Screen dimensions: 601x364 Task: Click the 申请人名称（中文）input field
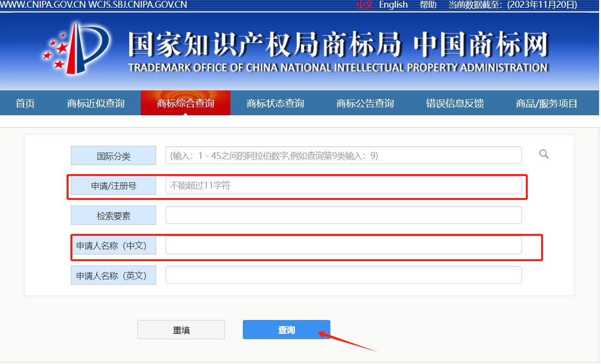tap(343, 245)
